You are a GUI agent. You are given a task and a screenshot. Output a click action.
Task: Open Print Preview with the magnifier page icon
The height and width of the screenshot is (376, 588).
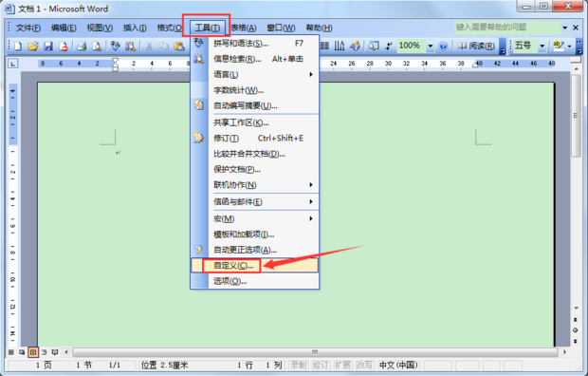pyautogui.click(x=97, y=47)
